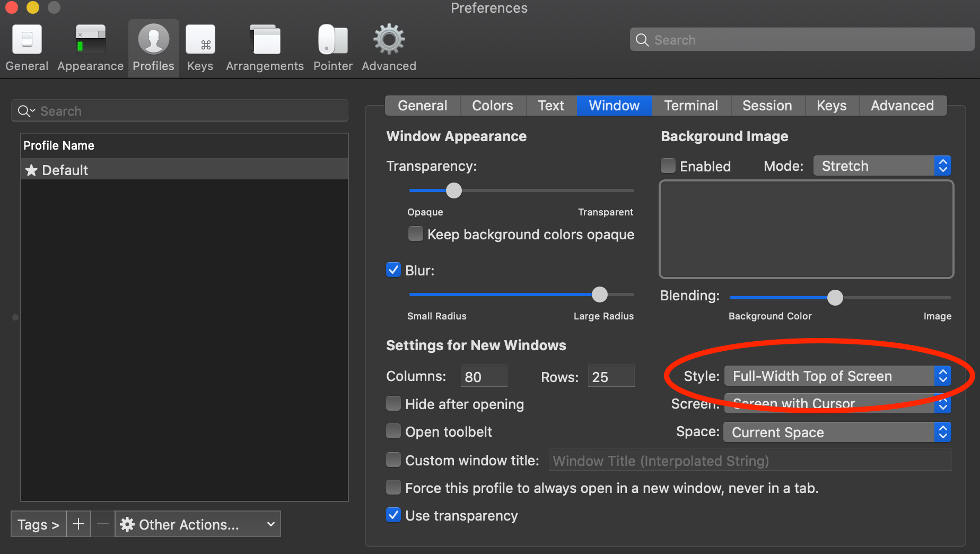Click the star icon beside Default profile
The width and height of the screenshot is (980, 554).
pos(31,170)
